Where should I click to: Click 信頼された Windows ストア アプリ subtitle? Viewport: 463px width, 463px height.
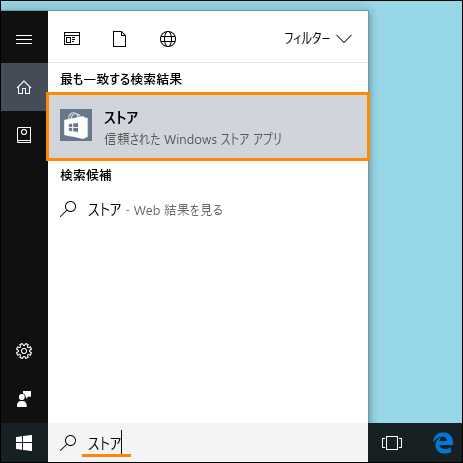[193, 139]
